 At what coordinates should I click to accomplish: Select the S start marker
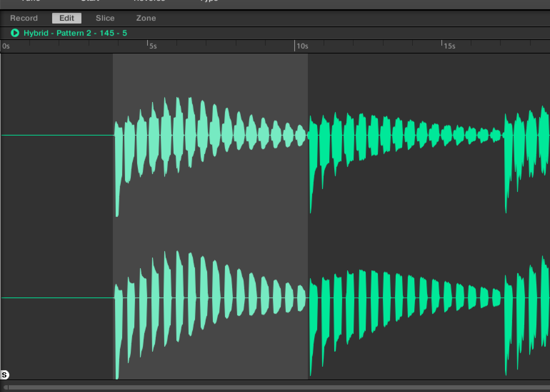[4, 375]
